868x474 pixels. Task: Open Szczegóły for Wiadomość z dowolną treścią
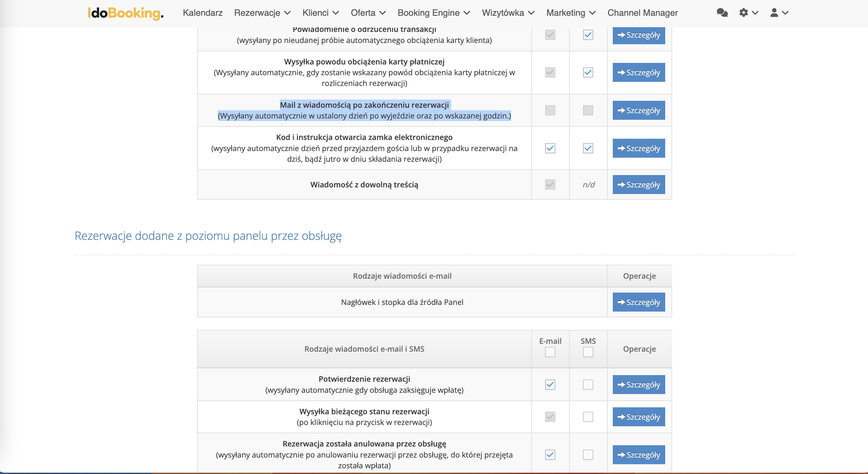click(x=639, y=185)
